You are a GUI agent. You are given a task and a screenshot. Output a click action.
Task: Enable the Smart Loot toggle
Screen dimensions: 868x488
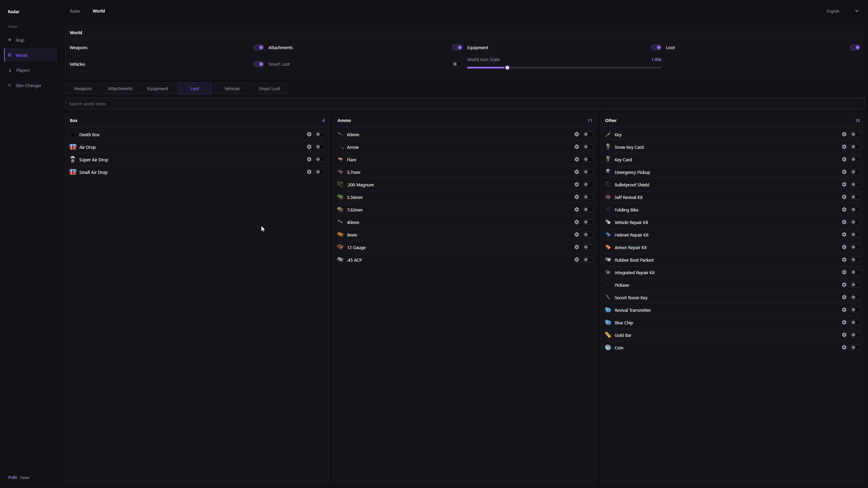point(457,64)
